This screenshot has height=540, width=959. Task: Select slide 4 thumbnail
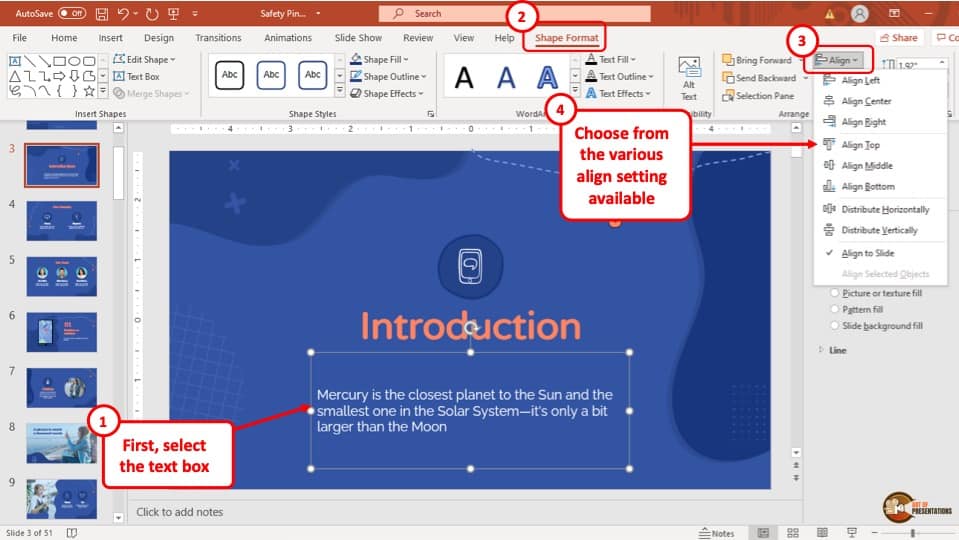(61, 221)
